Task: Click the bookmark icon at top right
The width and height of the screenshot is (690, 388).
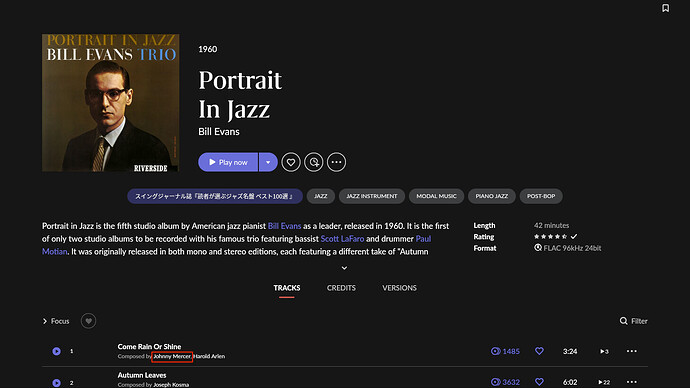Action: tap(665, 8)
